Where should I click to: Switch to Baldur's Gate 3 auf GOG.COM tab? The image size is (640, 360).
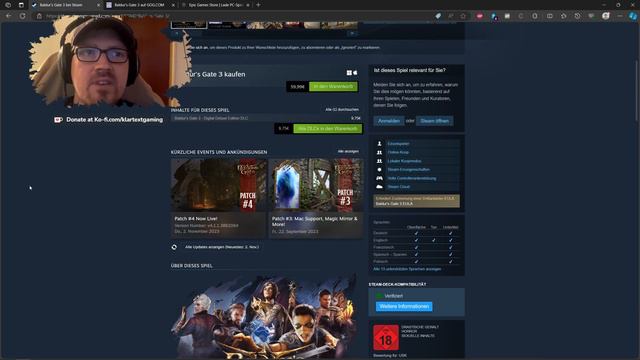[x=139, y=5]
